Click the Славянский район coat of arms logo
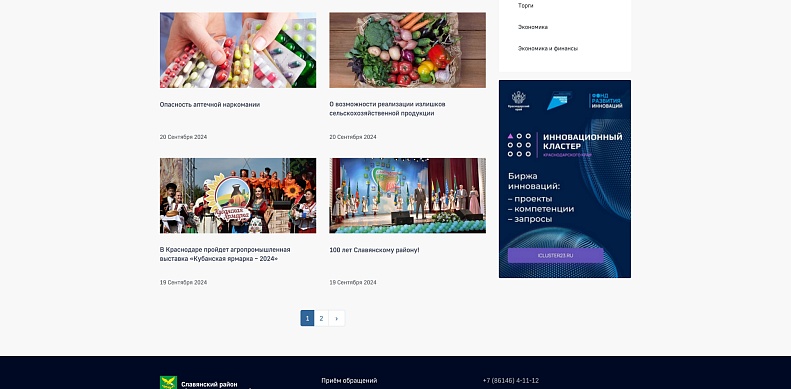The image size is (791, 389). [168, 382]
